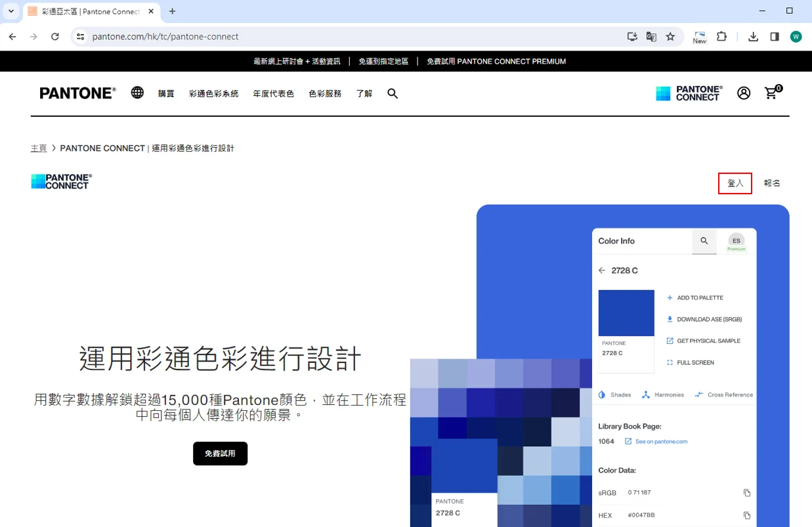812x527 pixels.
Task: Select the Pantone 2728 C color swatch
Action: [626, 313]
